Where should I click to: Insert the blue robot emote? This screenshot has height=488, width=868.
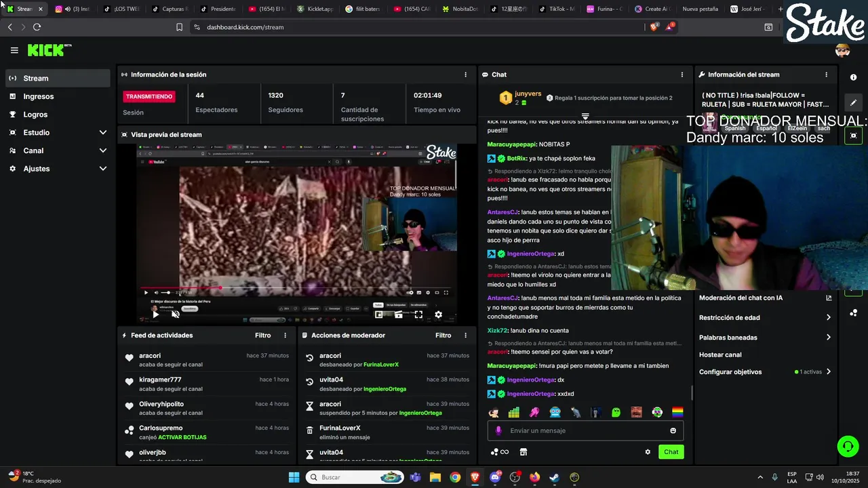pyautogui.click(x=555, y=411)
